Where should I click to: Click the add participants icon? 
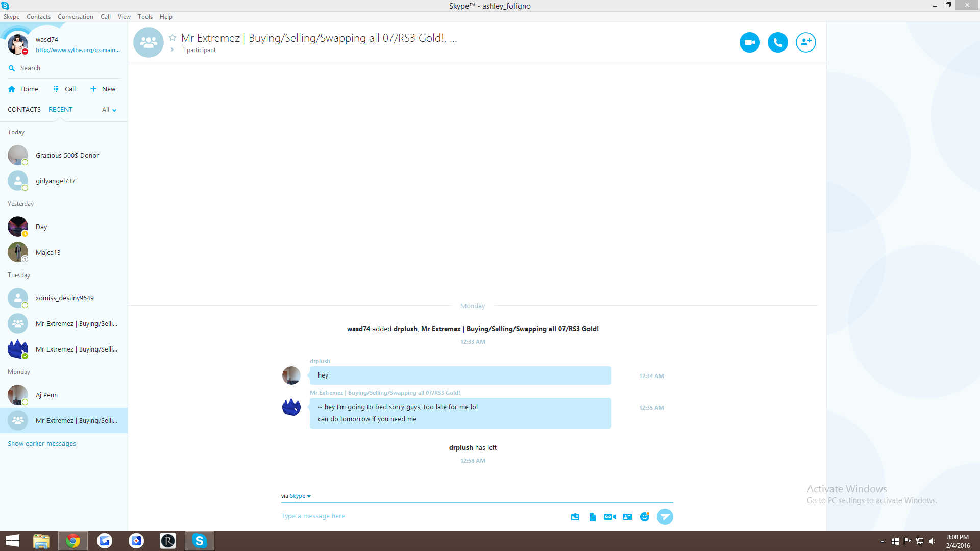point(805,42)
